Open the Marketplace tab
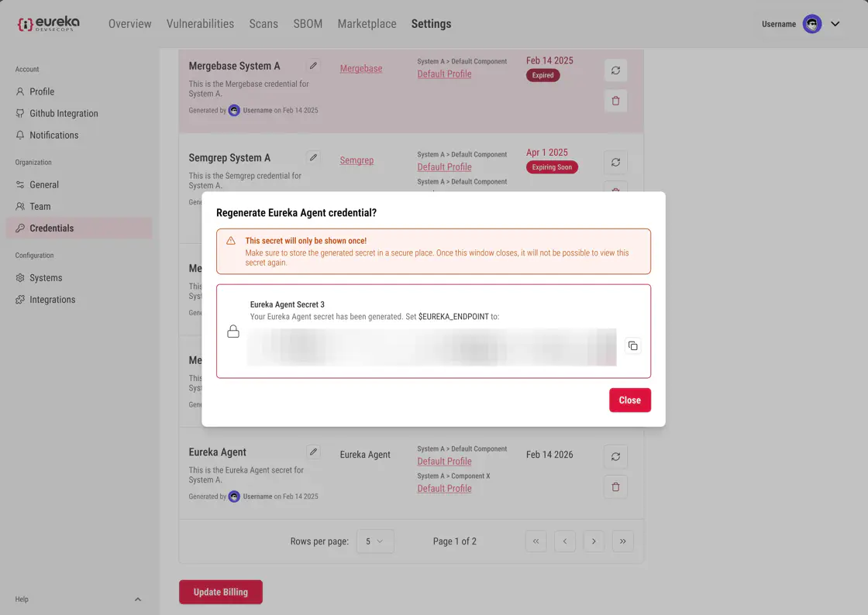 [x=367, y=24]
